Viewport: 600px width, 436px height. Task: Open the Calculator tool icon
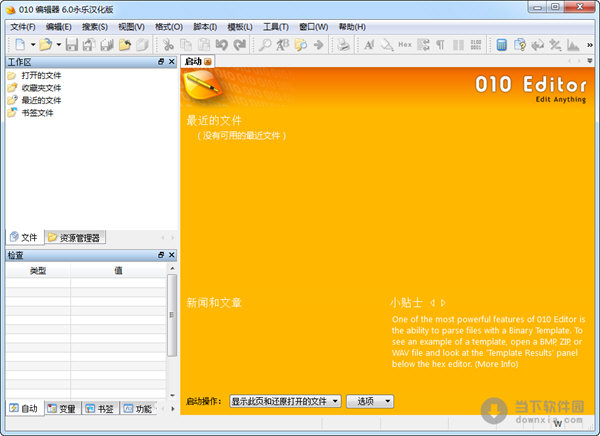pyautogui.click(x=502, y=45)
